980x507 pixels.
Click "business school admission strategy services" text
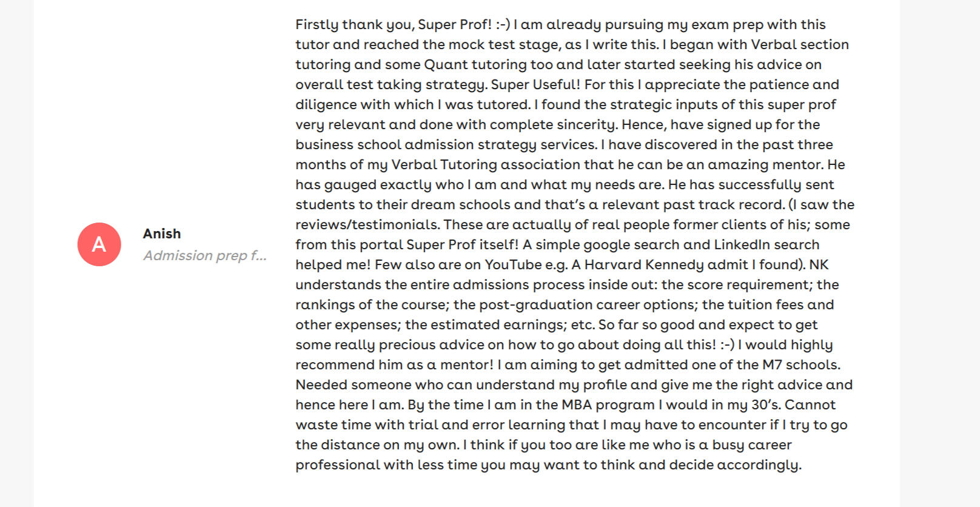coord(446,144)
